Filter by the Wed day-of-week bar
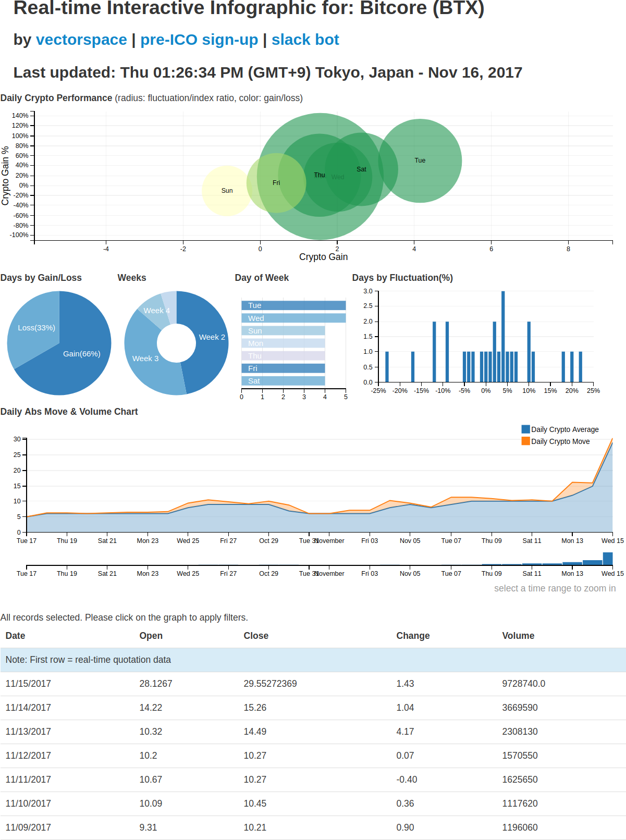Image resolution: width=626 pixels, height=840 pixels. [x=293, y=318]
